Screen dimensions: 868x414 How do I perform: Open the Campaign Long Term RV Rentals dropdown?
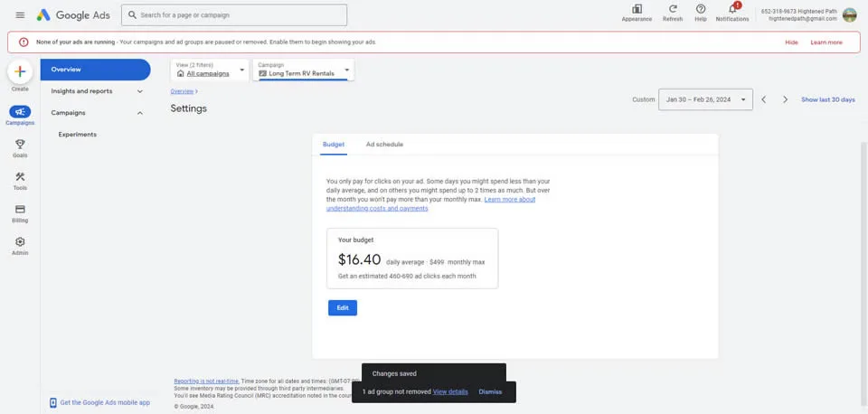[304, 70]
